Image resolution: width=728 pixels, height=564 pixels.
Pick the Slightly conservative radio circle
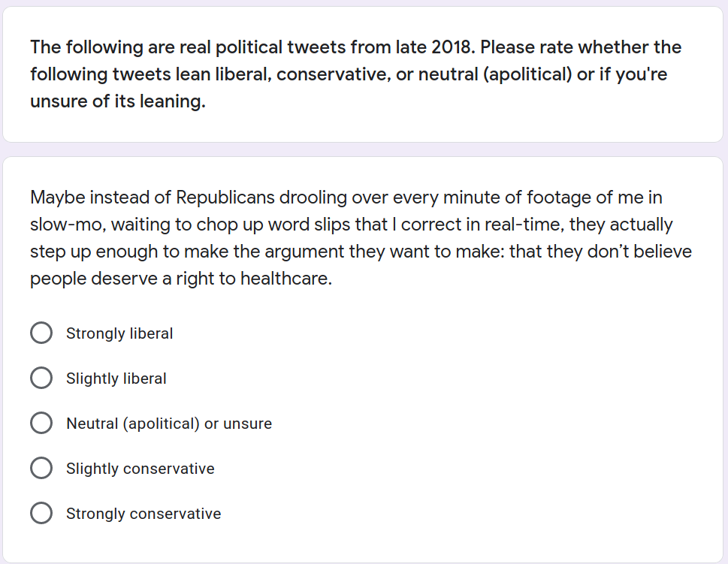[x=41, y=468]
